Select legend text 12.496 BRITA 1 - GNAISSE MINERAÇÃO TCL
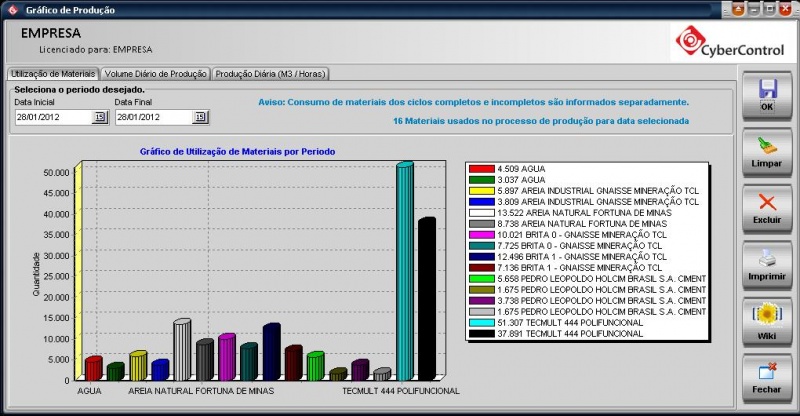Viewport: 800px width, 416px height. (582, 257)
